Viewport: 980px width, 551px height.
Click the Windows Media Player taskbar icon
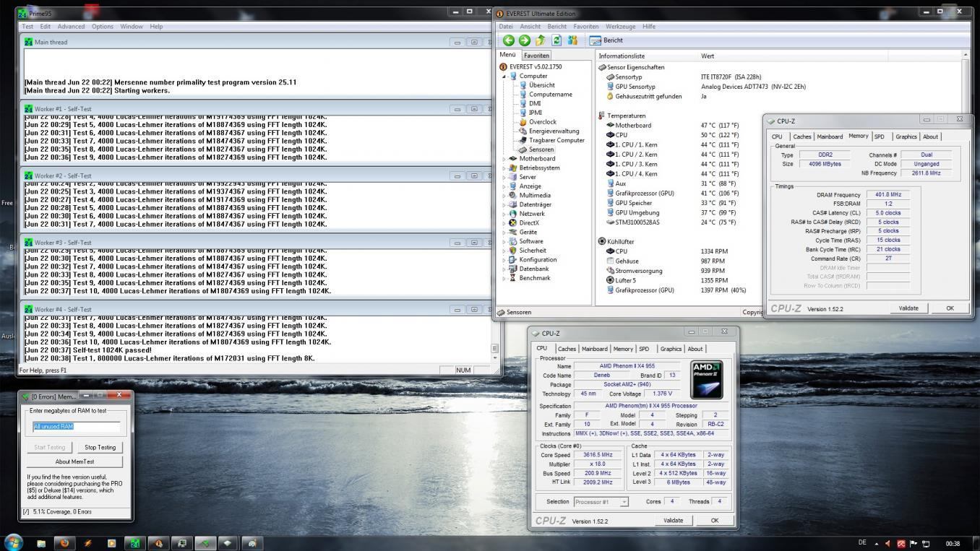(111, 542)
